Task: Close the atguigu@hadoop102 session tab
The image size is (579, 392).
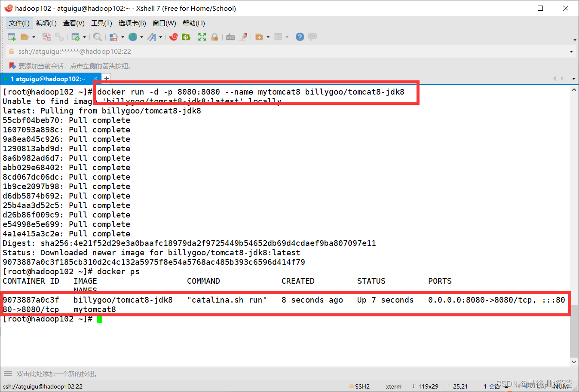Action: pyautogui.click(x=95, y=79)
